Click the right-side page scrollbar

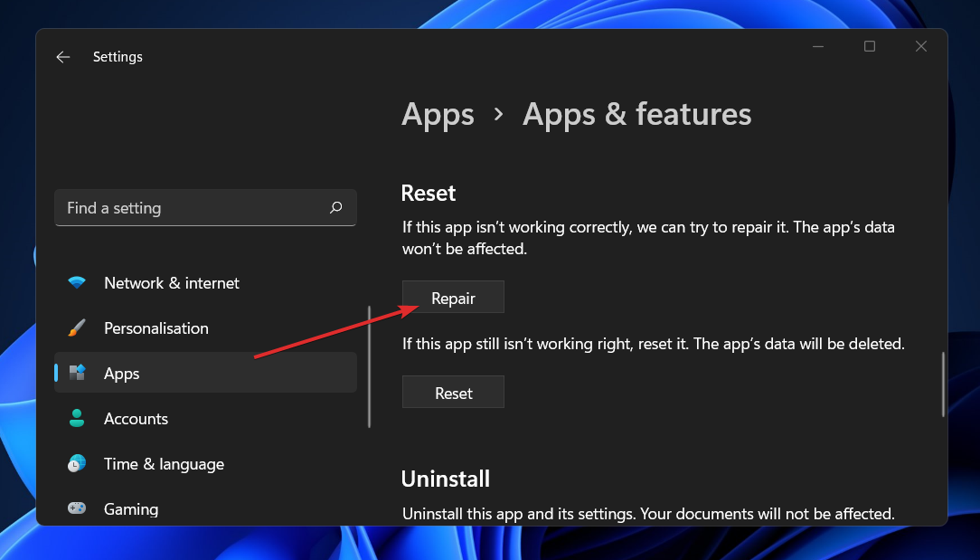(x=944, y=384)
